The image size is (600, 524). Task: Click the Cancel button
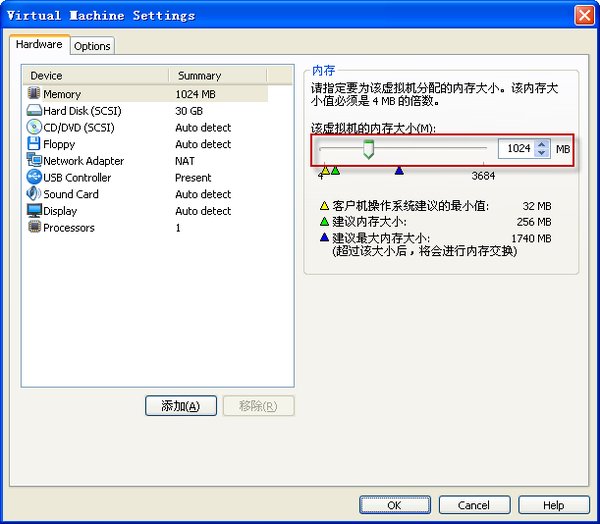point(474,505)
